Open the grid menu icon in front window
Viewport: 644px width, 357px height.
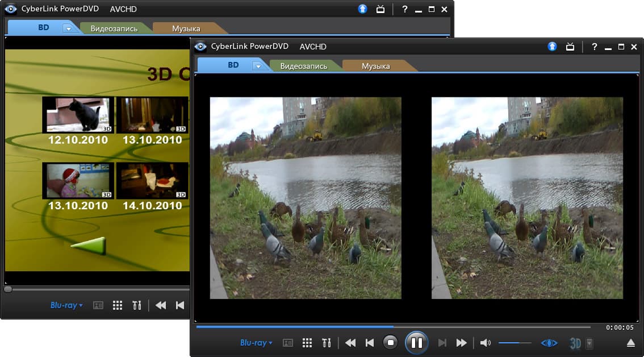pyautogui.click(x=307, y=343)
